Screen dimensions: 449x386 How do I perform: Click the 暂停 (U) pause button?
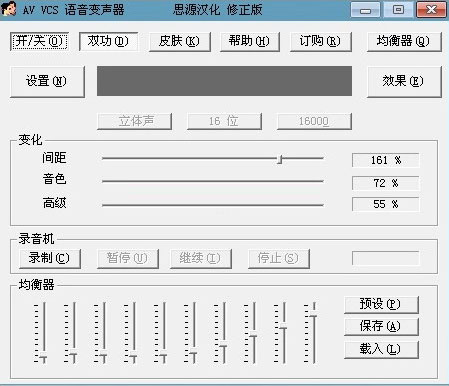pos(128,258)
